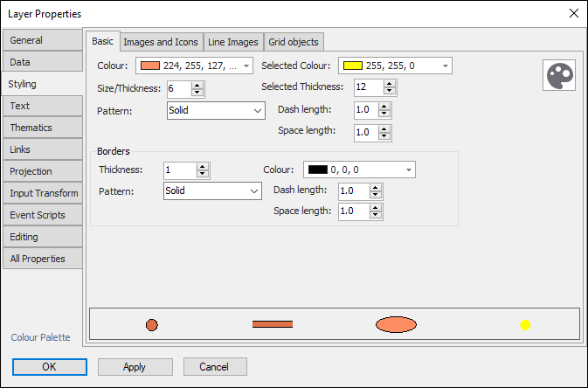This screenshot has width=588, height=388.
Task: Click the black border colour swatch
Action: 316,170
